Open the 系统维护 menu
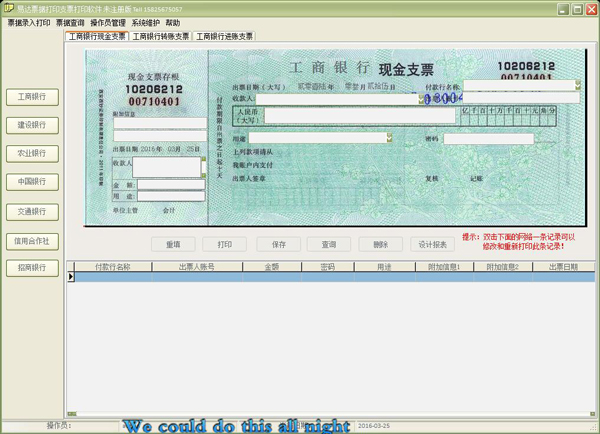Image resolution: width=600 pixels, height=434 pixels. (x=145, y=23)
